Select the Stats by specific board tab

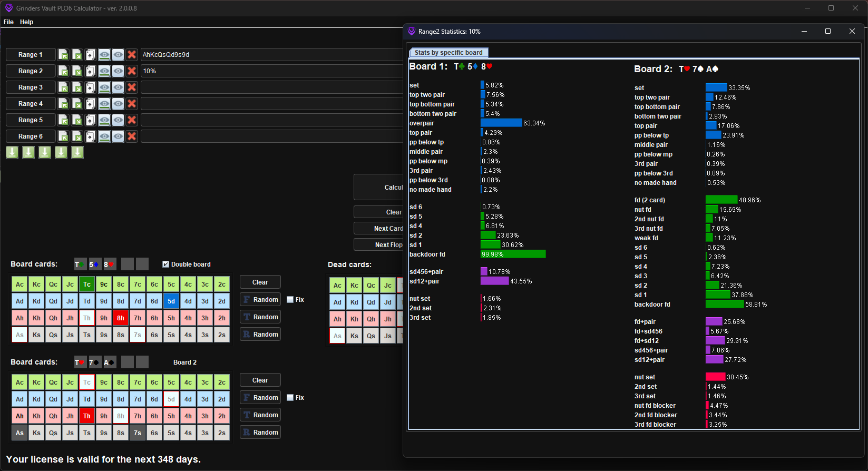tap(448, 53)
